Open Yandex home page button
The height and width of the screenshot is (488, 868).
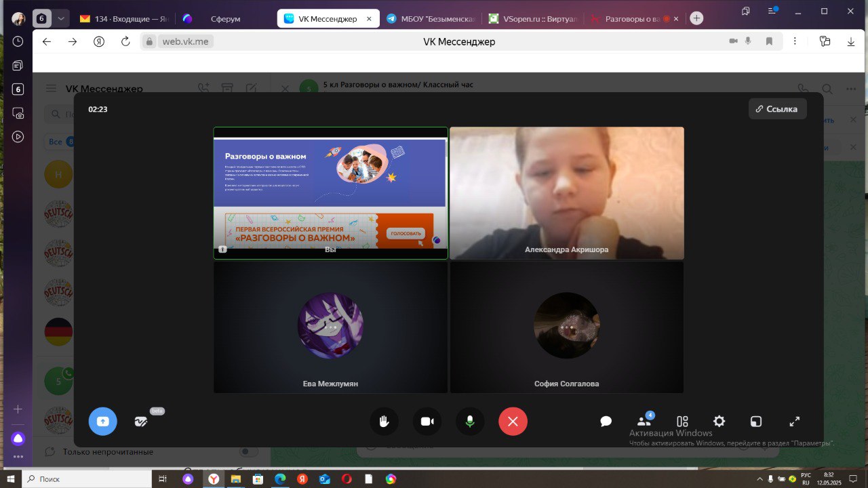pyautogui.click(x=99, y=41)
